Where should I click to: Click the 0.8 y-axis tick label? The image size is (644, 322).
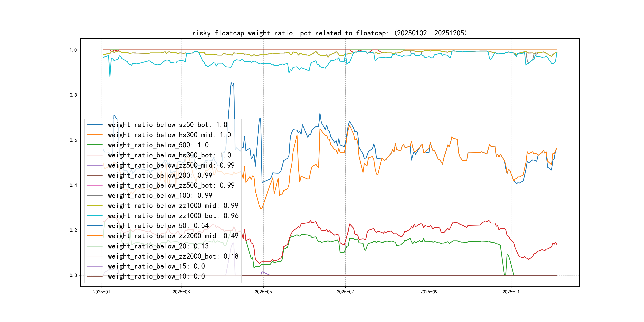73,95
